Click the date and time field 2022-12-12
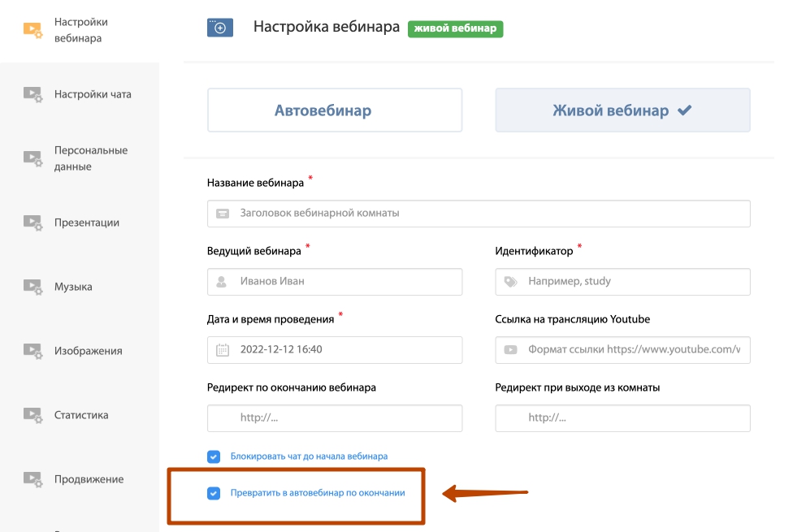 tap(335, 350)
